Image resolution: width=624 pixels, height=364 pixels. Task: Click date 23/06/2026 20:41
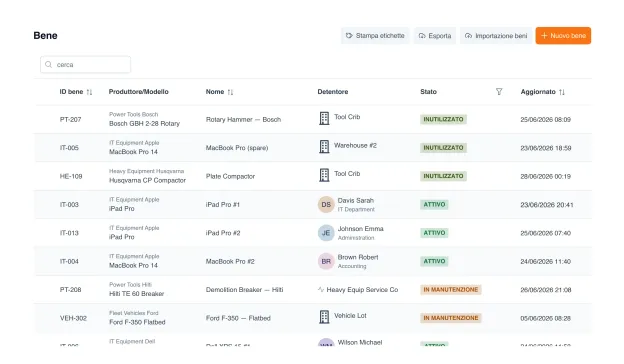click(x=547, y=205)
